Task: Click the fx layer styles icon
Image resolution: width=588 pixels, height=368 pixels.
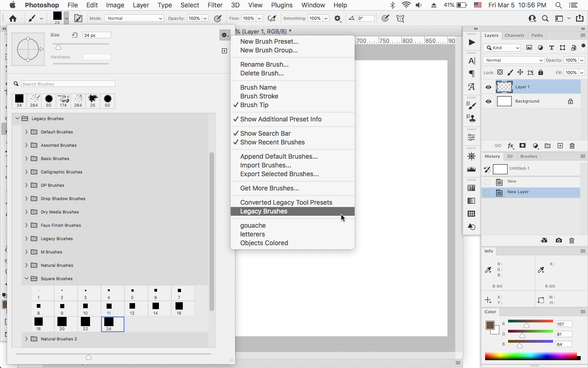Action: coord(510,146)
